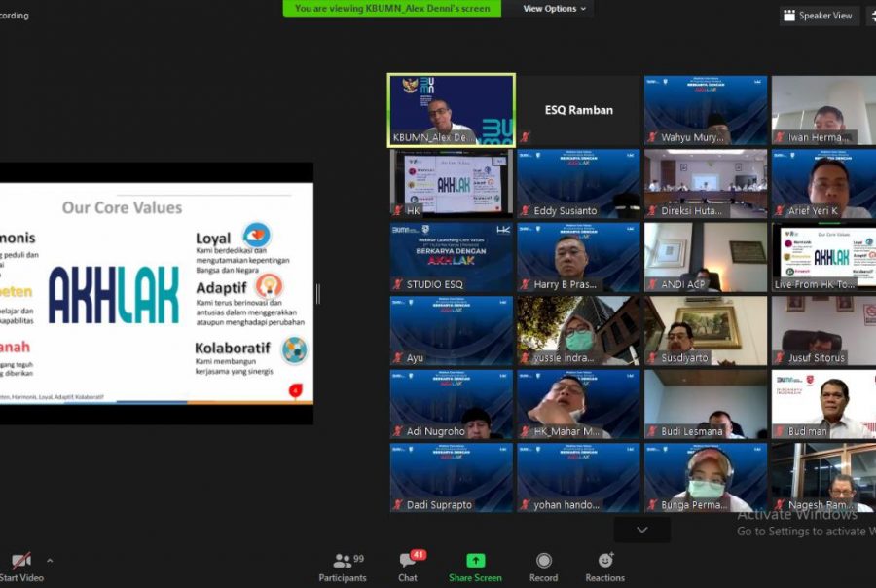This screenshot has height=588, width=876.
Task: Open the Reactions emoji icon
Action: [604, 561]
